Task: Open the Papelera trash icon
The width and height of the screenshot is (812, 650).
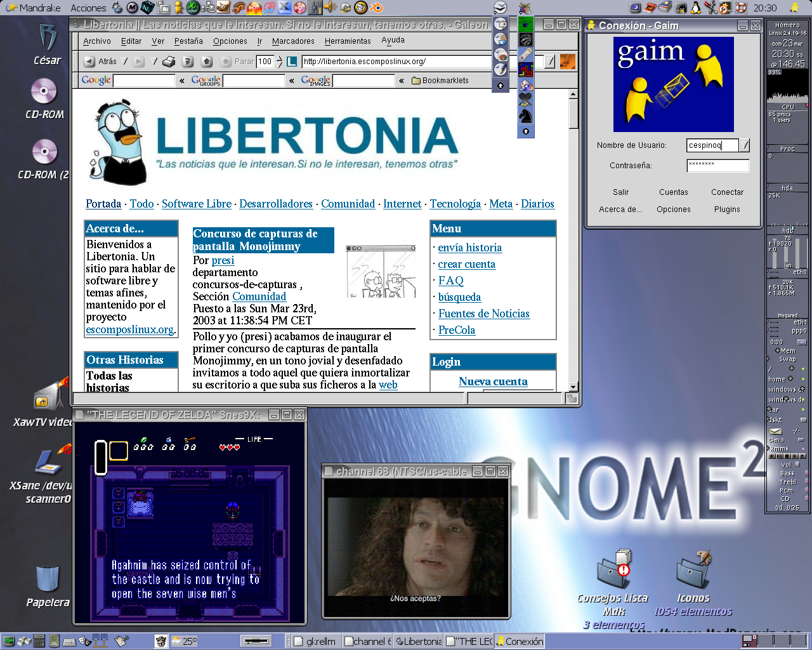Action: 48,586
